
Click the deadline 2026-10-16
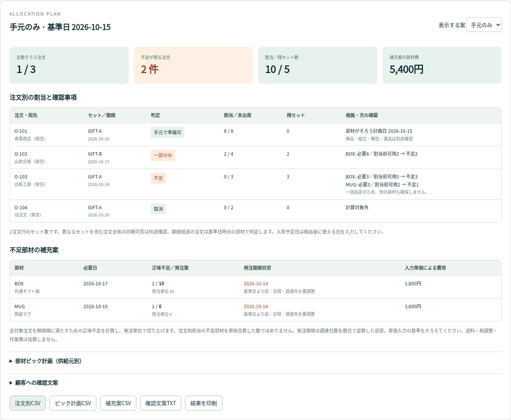tap(98, 139)
